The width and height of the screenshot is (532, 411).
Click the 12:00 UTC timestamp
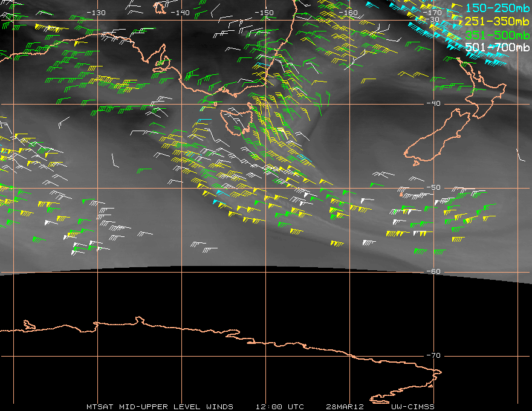click(x=279, y=407)
